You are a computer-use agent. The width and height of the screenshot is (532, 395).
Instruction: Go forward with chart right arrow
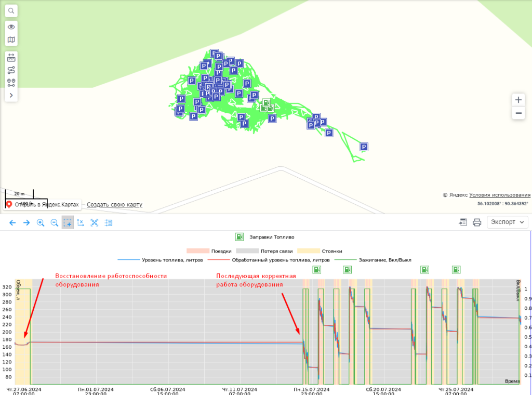[26, 222]
